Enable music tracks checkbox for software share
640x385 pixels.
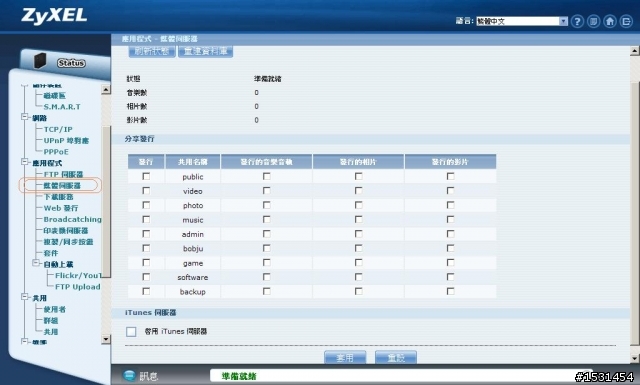coord(267,277)
